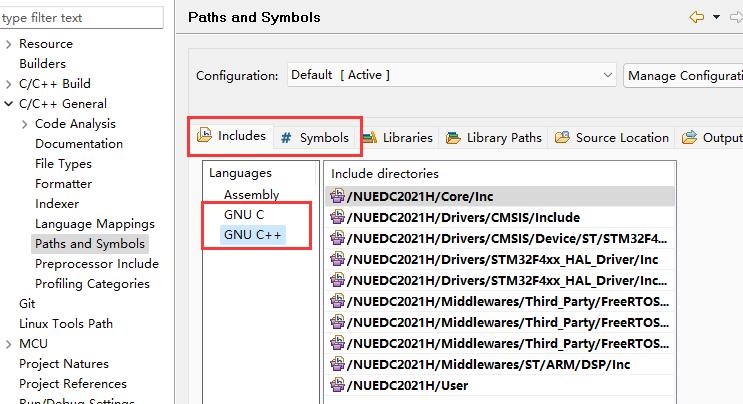Switch to the Symbols tab

point(315,138)
